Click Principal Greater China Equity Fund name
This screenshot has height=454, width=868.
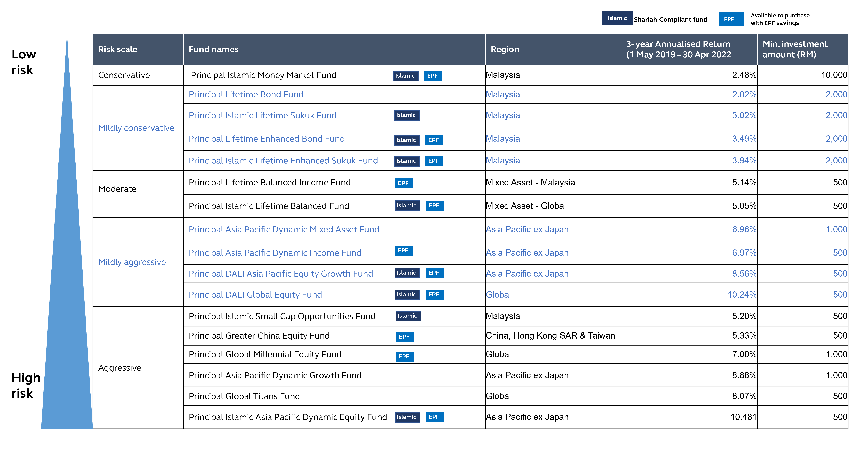tap(259, 336)
